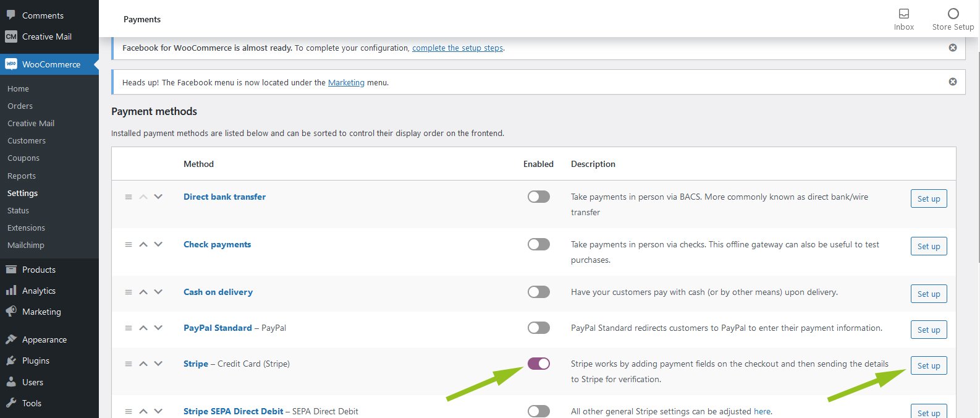This screenshot has height=418, width=980.
Task: Enable the Cash on delivery toggle
Action: (x=538, y=292)
